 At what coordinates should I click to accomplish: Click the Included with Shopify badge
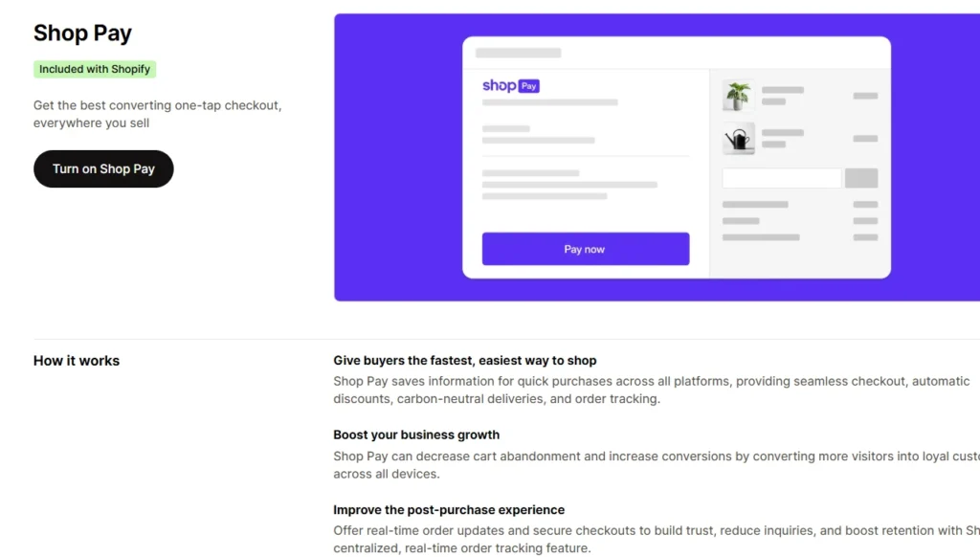(x=94, y=69)
